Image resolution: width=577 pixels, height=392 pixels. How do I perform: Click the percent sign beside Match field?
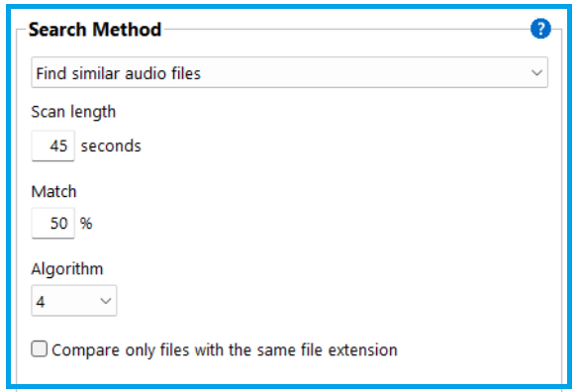[x=86, y=224]
